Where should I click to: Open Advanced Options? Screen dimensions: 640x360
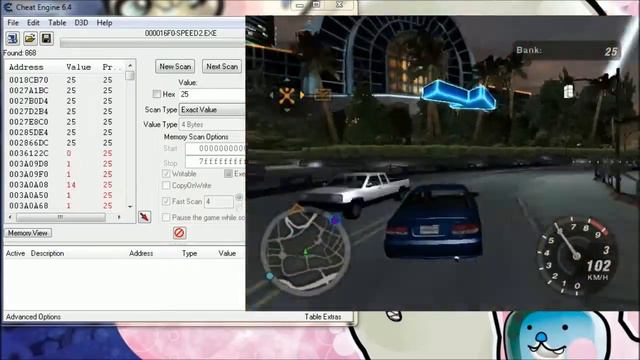[x=33, y=317]
